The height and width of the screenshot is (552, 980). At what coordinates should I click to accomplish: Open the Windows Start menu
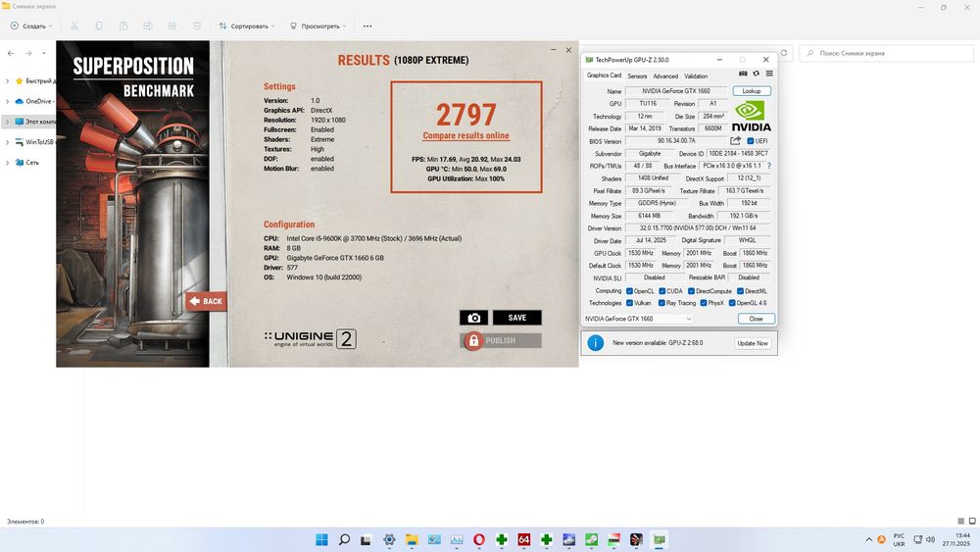[321, 539]
